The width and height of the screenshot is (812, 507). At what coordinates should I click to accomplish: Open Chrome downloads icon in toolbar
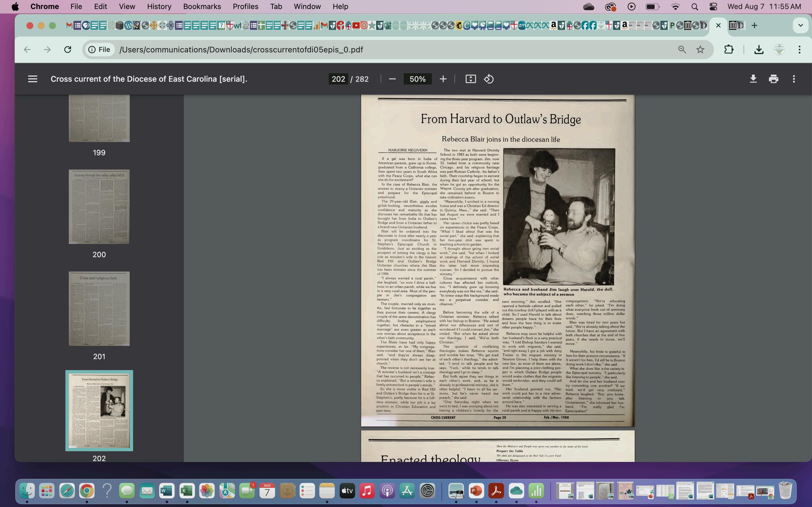[x=759, y=50]
